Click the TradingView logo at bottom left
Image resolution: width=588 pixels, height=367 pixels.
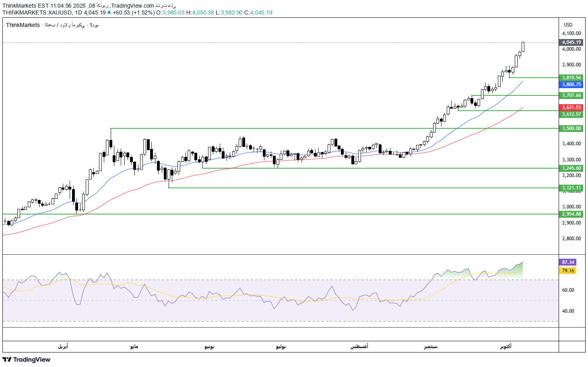[x=27, y=360]
